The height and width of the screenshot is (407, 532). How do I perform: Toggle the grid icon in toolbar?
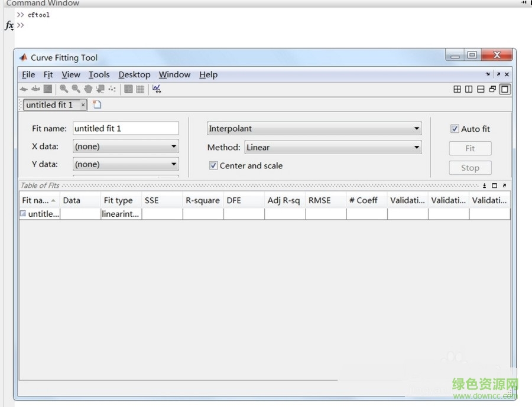click(140, 89)
